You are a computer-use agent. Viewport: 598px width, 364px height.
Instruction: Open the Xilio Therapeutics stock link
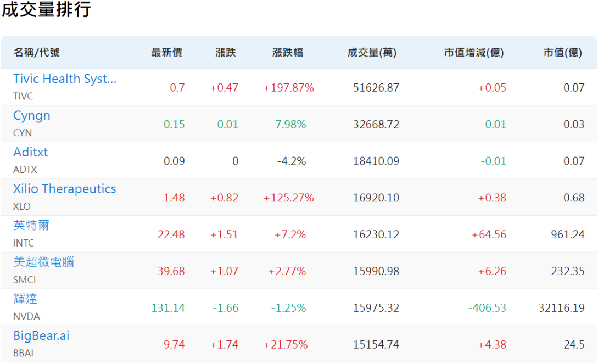click(x=64, y=189)
